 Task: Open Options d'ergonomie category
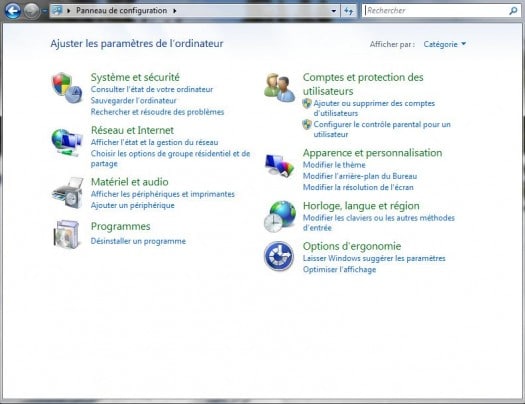[x=352, y=246]
